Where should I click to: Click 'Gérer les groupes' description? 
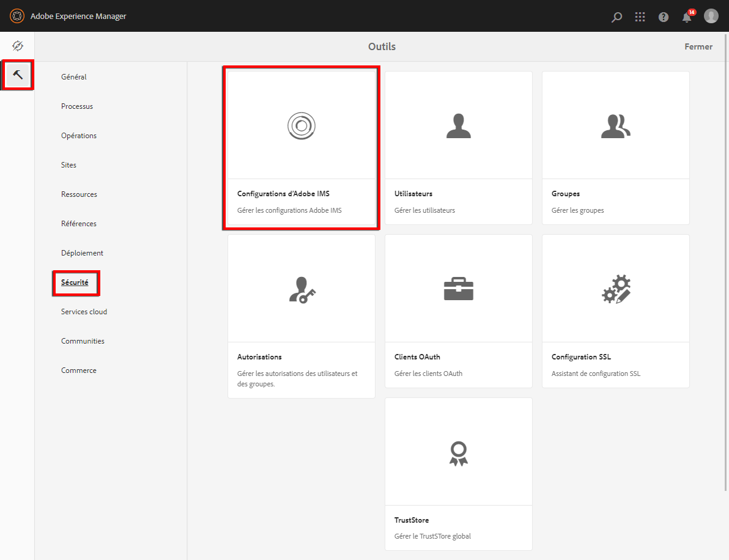point(577,210)
